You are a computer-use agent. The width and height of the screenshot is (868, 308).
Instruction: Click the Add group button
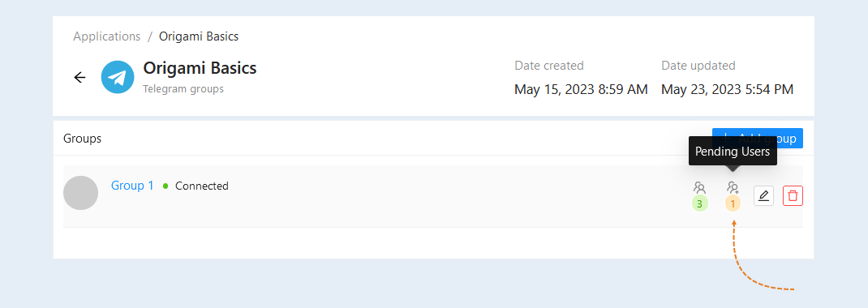[758, 139]
